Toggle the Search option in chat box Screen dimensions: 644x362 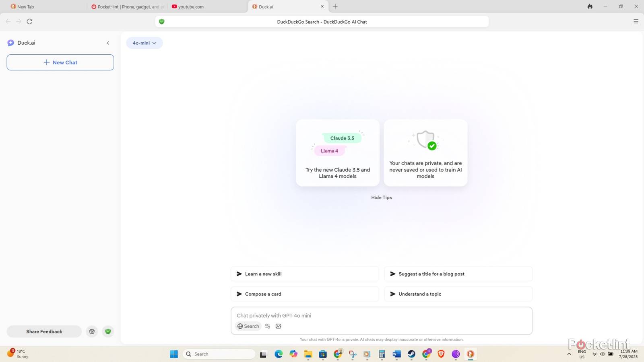coord(248,326)
